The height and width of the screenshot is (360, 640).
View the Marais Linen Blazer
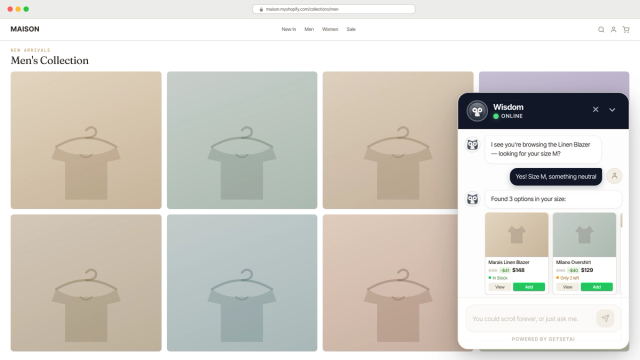(x=500, y=287)
